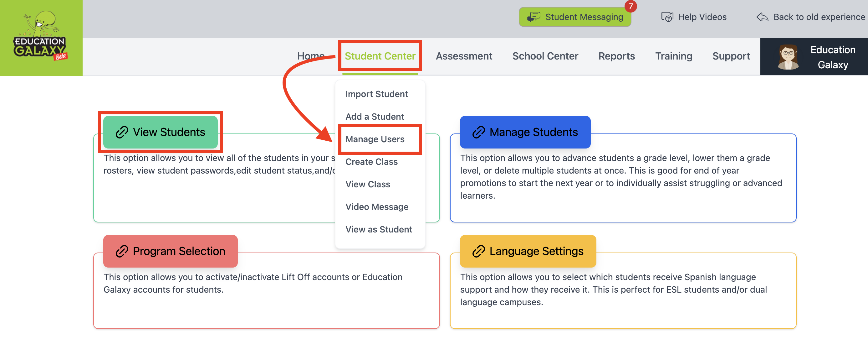Select View as Student menu item
868x339 pixels.
(x=378, y=230)
